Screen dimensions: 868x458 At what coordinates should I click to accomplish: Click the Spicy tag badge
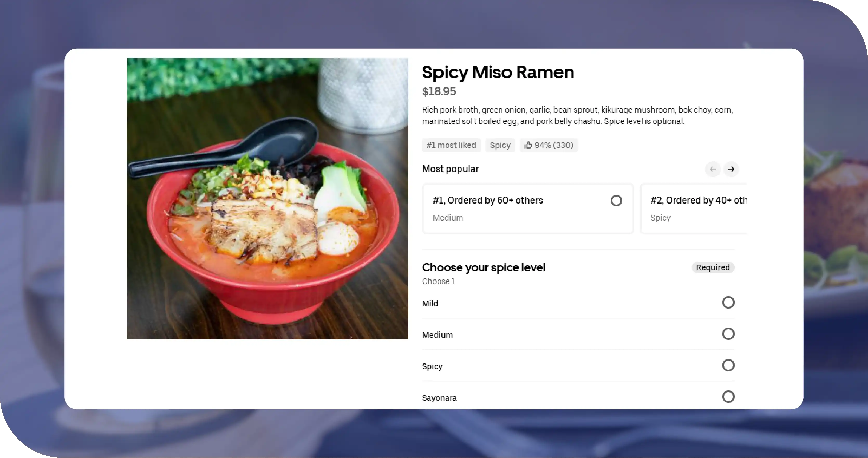[x=500, y=145]
